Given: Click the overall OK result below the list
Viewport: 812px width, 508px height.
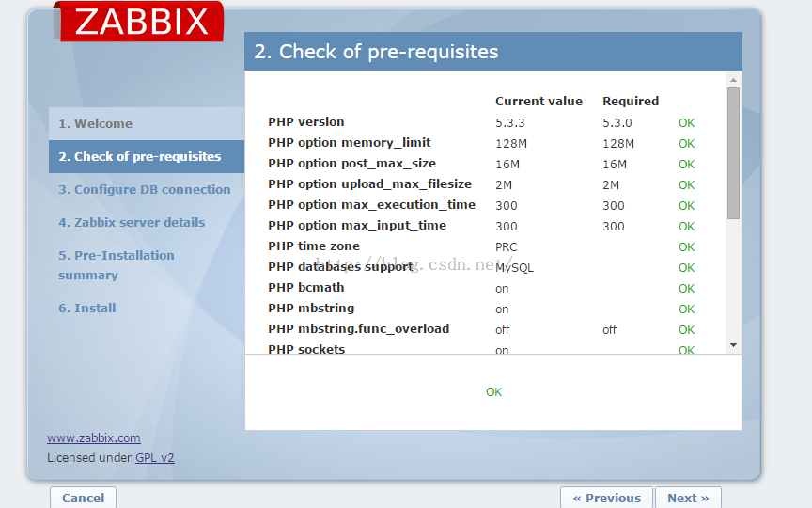Looking at the screenshot, I should 493,392.
